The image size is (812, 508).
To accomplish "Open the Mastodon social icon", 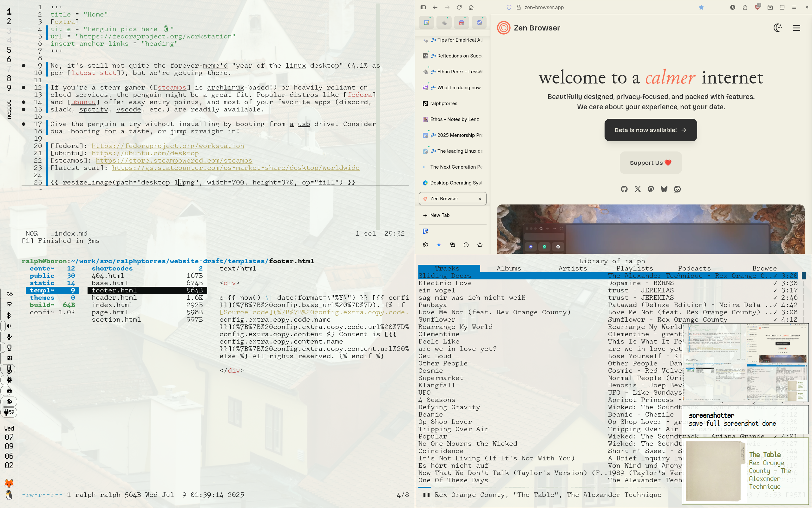I will 651,189.
